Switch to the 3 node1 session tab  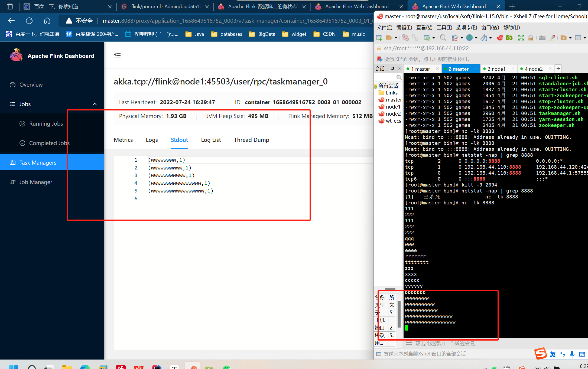coord(496,69)
